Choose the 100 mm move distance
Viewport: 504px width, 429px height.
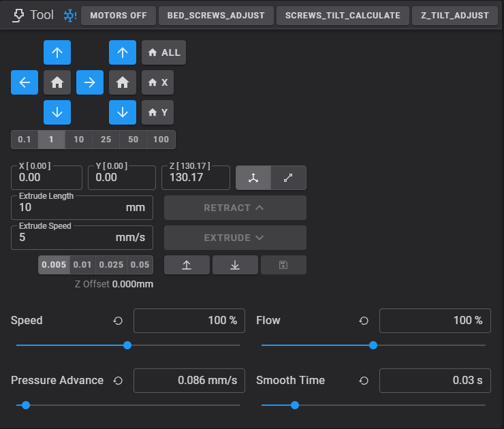(x=161, y=140)
